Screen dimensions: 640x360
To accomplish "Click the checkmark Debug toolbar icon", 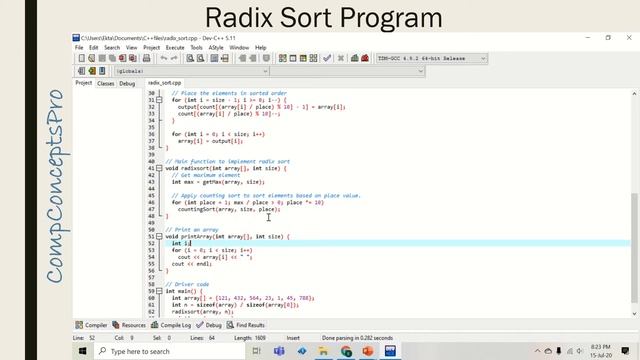I will coord(327,58).
